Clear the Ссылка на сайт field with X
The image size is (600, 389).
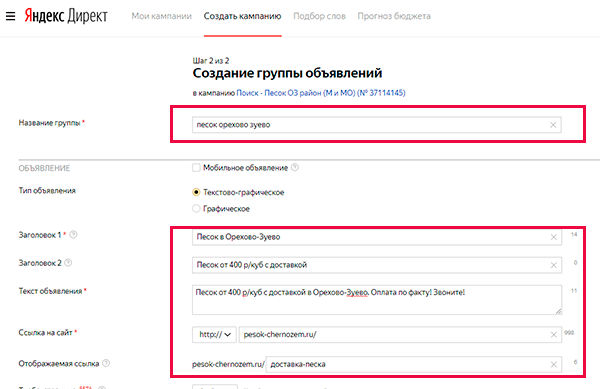(x=553, y=335)
